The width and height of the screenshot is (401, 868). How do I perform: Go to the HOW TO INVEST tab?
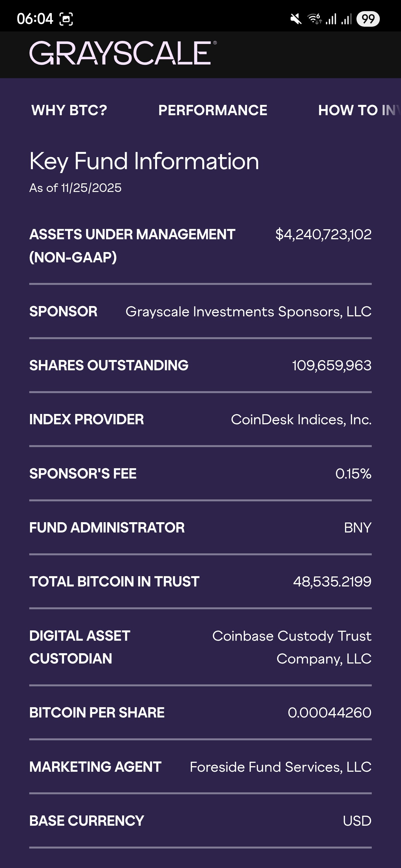click(x=358, y=110)
